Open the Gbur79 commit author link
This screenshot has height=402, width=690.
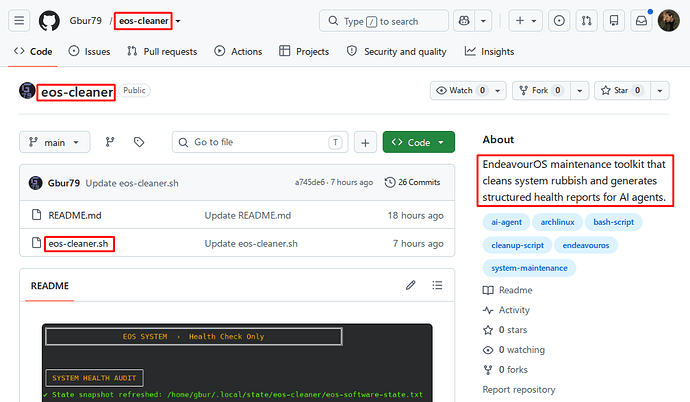click(x=63, y=183)
